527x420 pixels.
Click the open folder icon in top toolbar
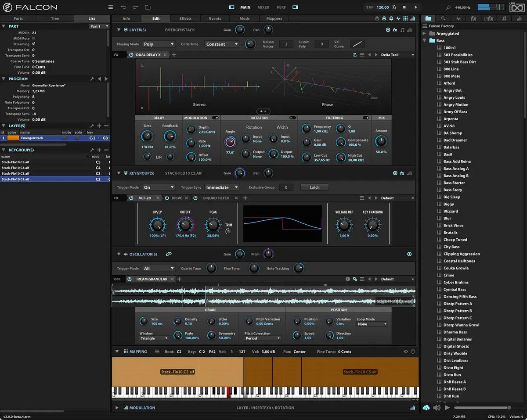pyautogui.click(x=148, y=7)
